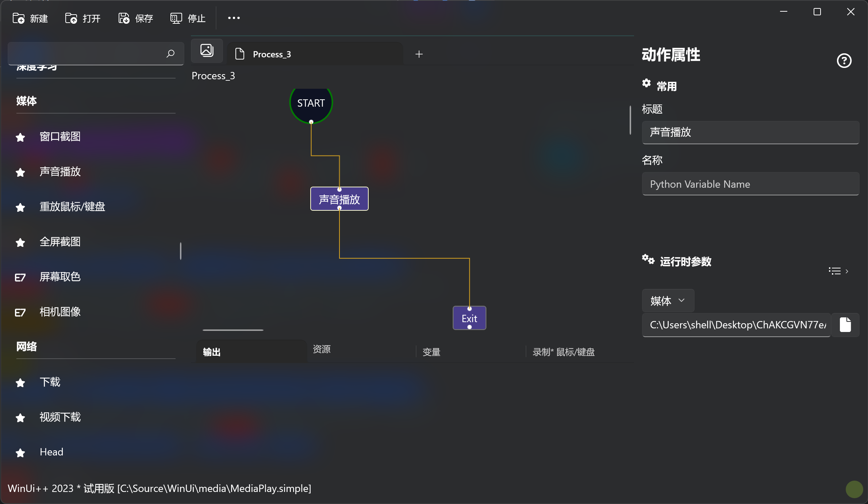The height and width of the screenshot is (504, 868).
Task: Open the help question-mark icon
Action: pyautogui.click(x=844, y=61)
